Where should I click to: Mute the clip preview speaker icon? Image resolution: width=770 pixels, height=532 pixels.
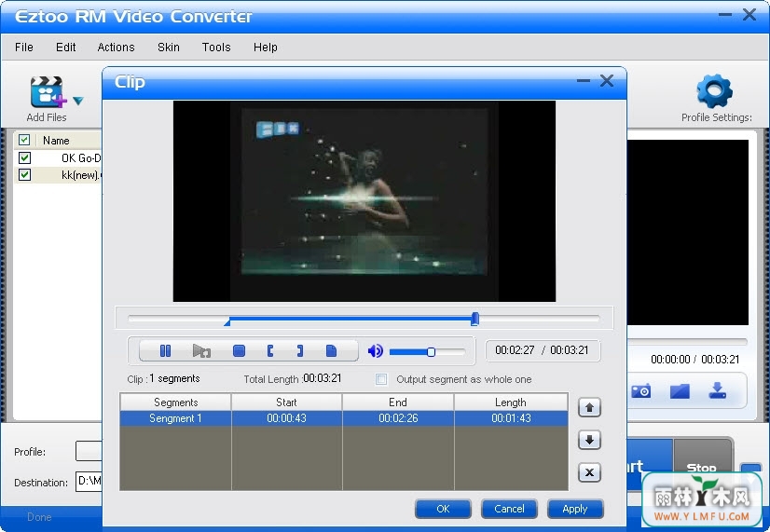coord(375,350)
